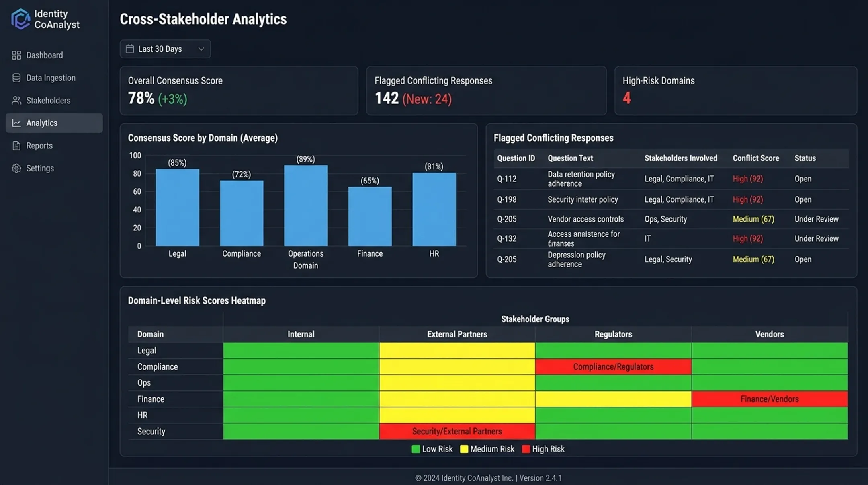
Task: Click 'Security inteter policy' question text
Action: click(x=583, y=199)
